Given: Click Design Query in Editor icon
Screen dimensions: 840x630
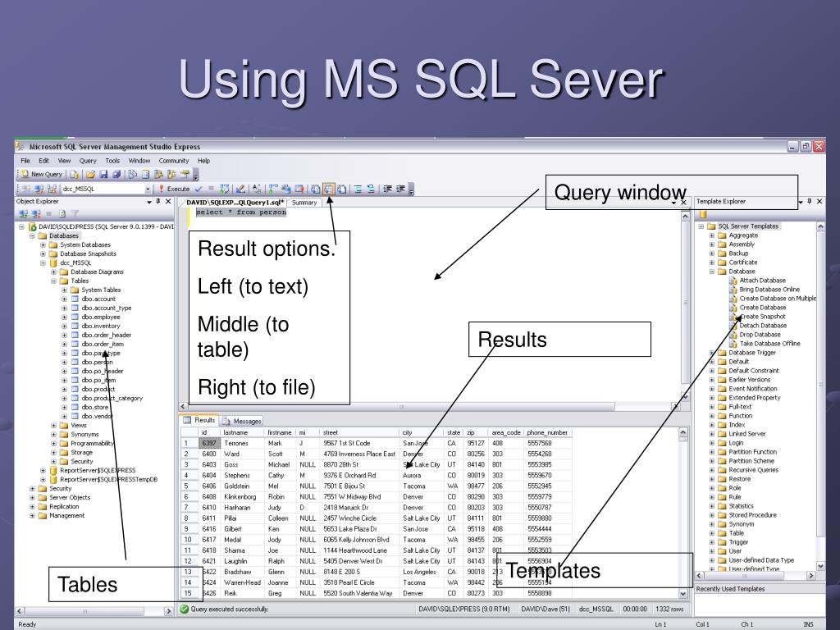Looking at the screenshot, I should (240, 189).
